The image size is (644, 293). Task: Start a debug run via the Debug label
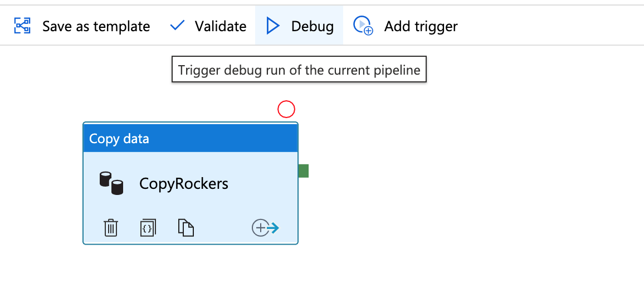pos(313,26)
